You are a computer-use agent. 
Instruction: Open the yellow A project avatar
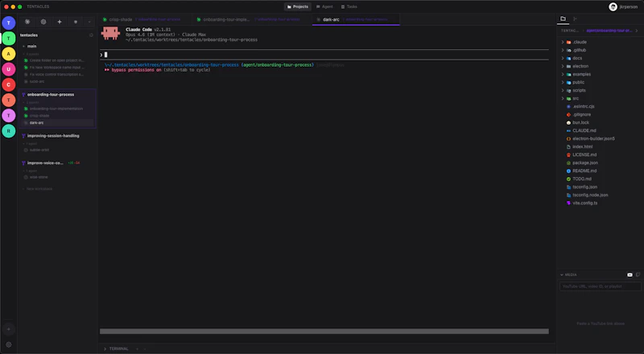click(x=9, y=54)
